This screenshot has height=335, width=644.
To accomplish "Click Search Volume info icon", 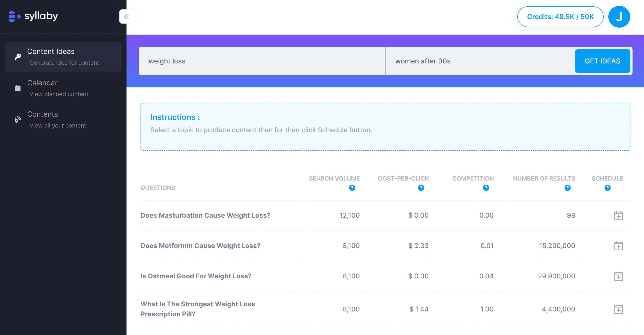I will click(x=352, y=187).
